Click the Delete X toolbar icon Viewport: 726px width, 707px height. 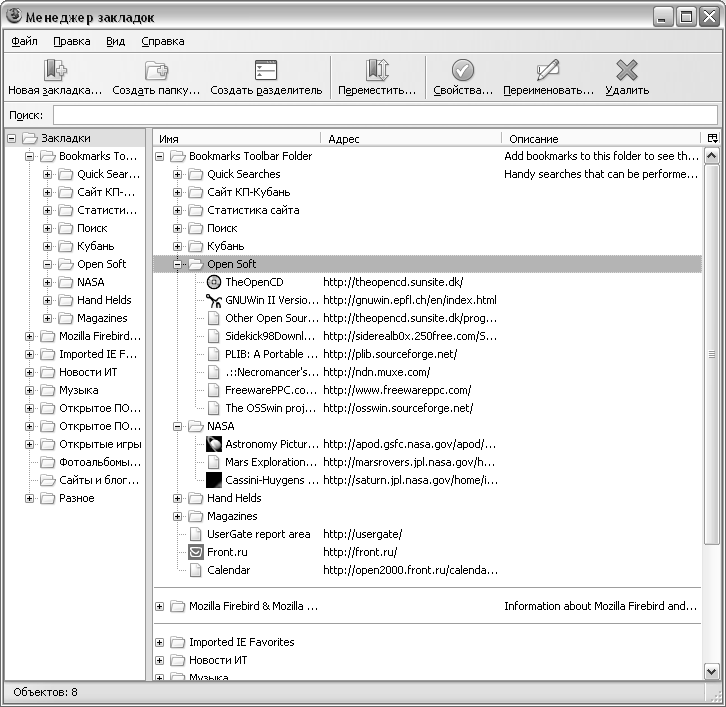[x=627, y=71]
